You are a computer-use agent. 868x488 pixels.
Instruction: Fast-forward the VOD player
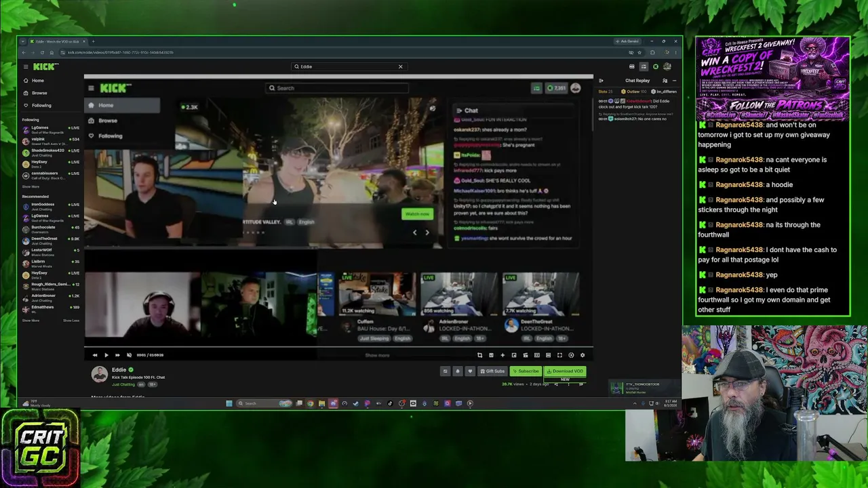pyautogui.click(x=117, y=355)
